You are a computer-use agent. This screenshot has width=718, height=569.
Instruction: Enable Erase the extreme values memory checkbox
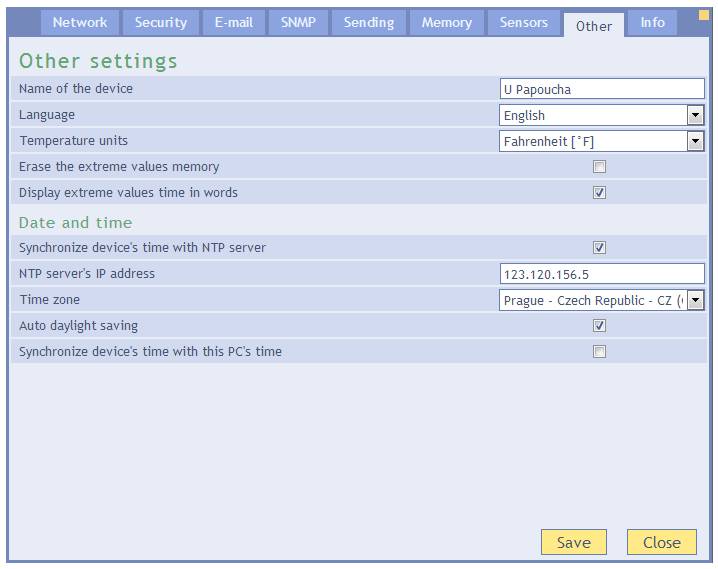pyautogui.click(x=599, y=167)
